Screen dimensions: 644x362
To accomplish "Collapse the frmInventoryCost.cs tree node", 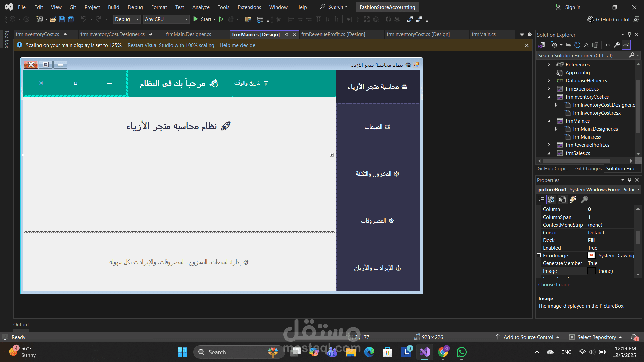I will [549, 97].
